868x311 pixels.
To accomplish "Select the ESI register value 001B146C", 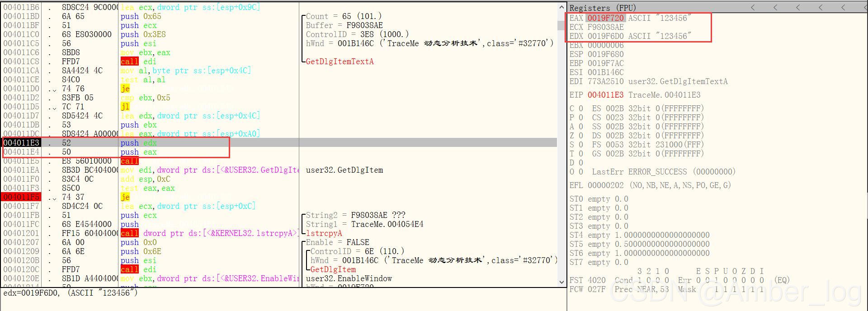I will (605, 72).
